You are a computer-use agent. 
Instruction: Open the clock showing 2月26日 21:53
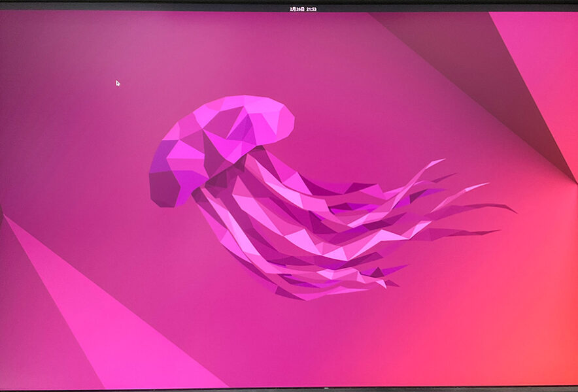[x=303, y=9]
